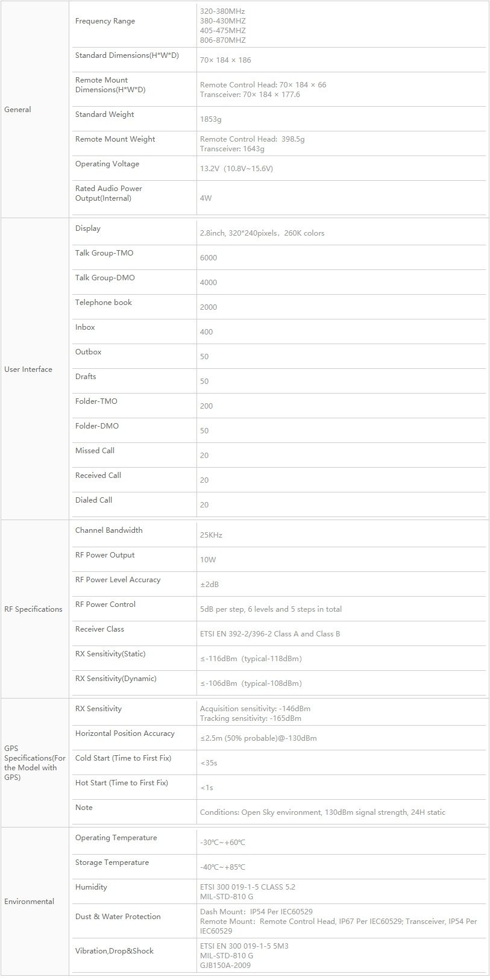Select the Display specification value text
490x980 pixels.
(262, 233)
